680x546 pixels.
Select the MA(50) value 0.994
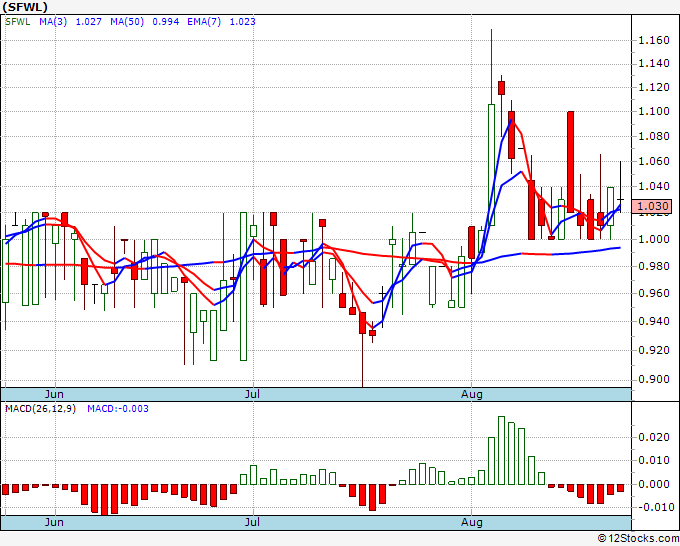pos(166,22)
